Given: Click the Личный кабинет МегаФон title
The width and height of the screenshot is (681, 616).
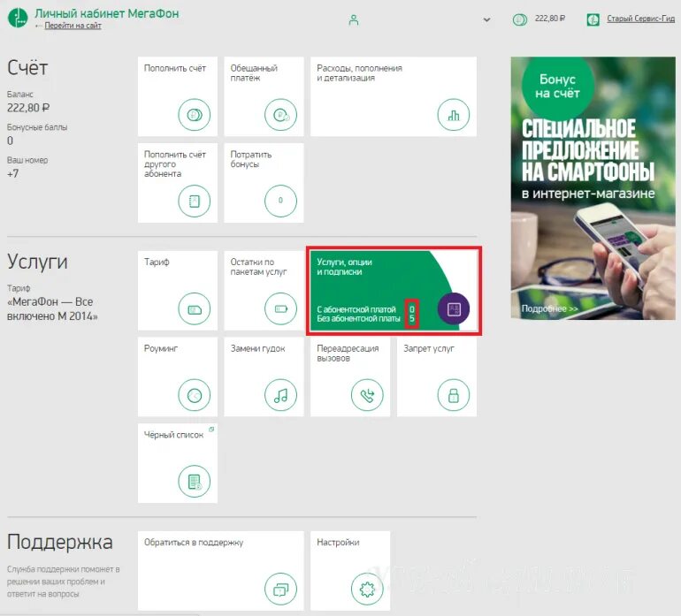Looking at the screenshot, I should point(107,13).
